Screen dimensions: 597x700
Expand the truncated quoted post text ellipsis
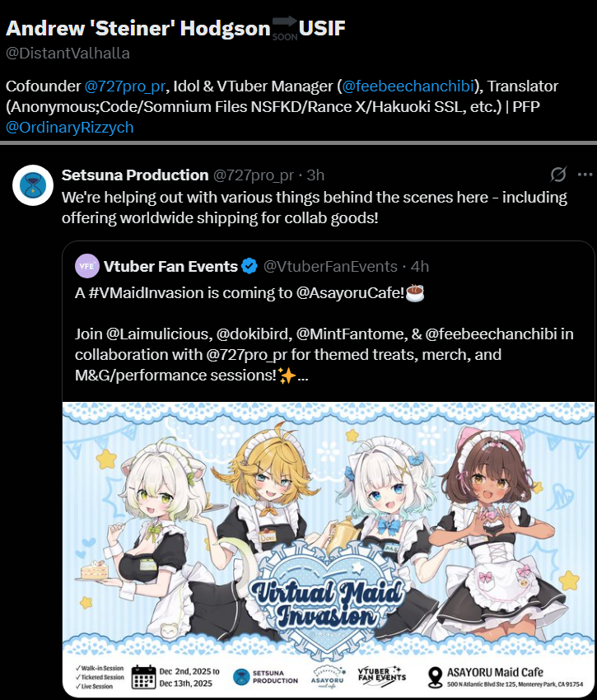click(x=303, y=376)
